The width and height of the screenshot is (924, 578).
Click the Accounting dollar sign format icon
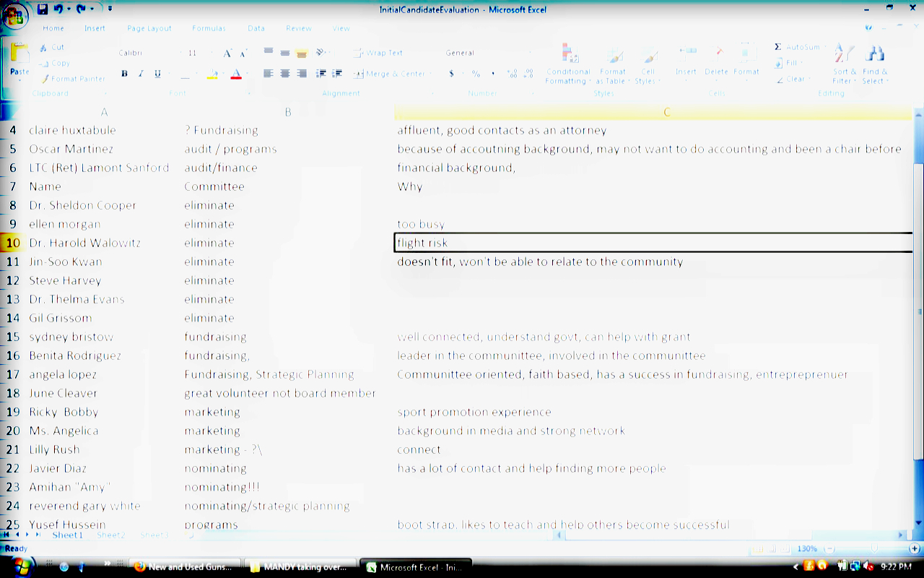point(452,74)
